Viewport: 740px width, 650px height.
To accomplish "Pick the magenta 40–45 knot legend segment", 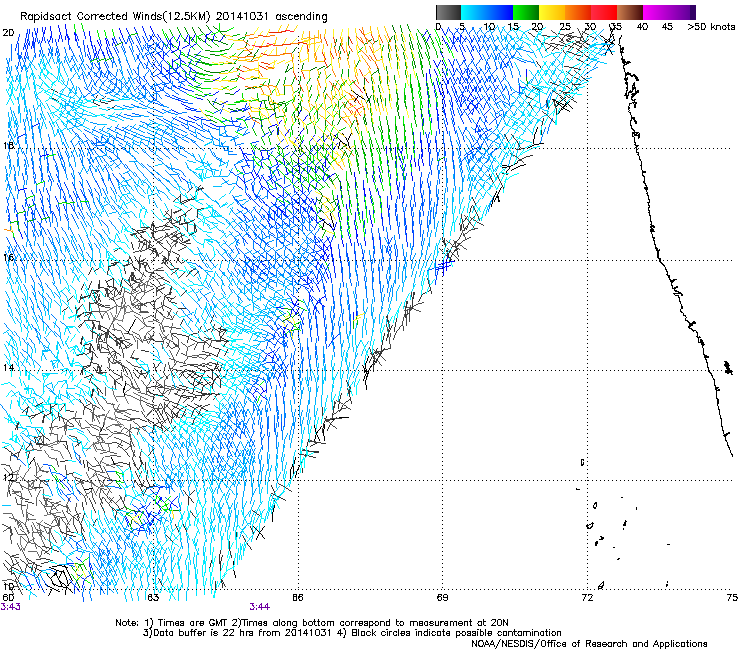I will coord(656,12).
